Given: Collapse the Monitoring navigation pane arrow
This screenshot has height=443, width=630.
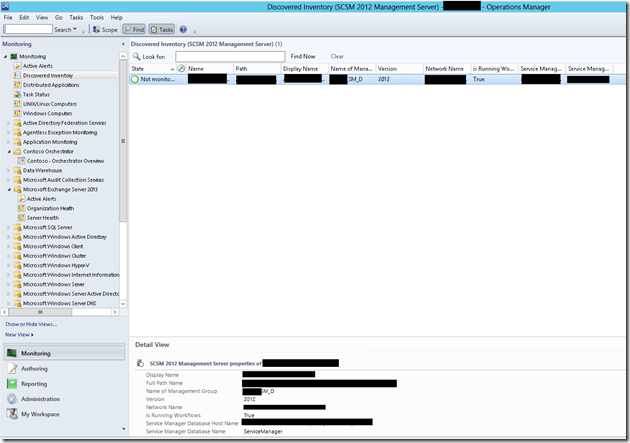Looking at the screenshot, I should (122, 45).
